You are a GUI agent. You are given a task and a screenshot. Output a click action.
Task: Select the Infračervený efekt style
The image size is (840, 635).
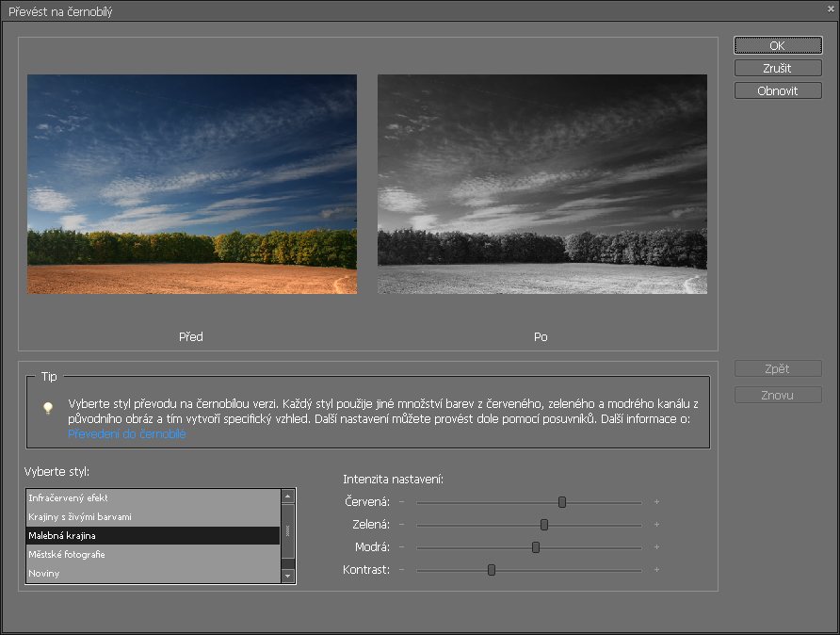pyautogui.click(x=153, y=497)
